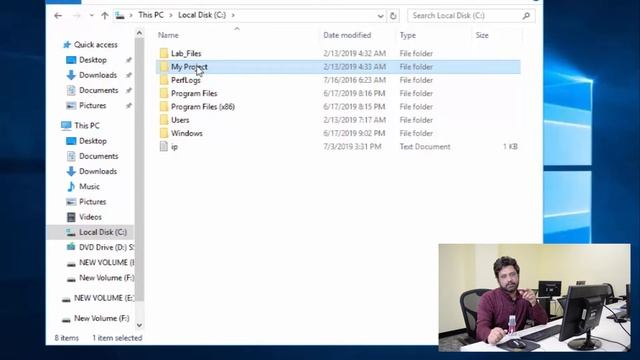Select the Program Files folder icon

point(164,93)
